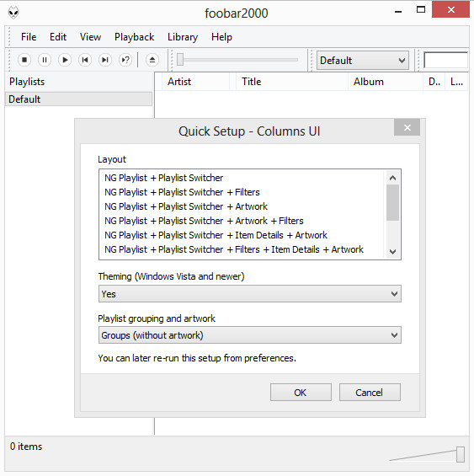
Task: Play a random track icon
Action: coord(125,60)
